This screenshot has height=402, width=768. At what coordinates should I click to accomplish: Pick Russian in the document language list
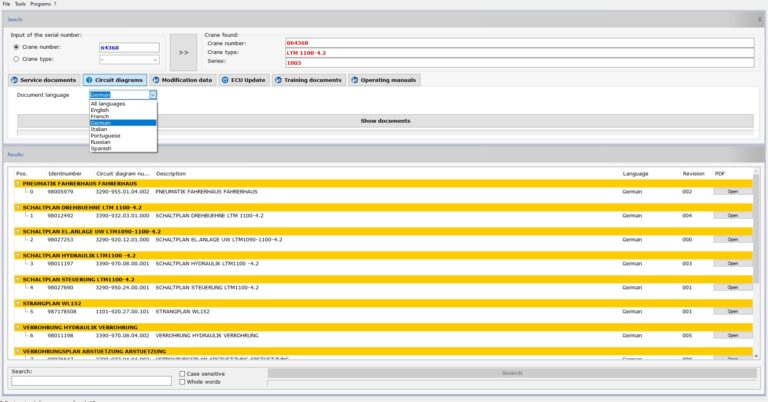coord(100,141)
